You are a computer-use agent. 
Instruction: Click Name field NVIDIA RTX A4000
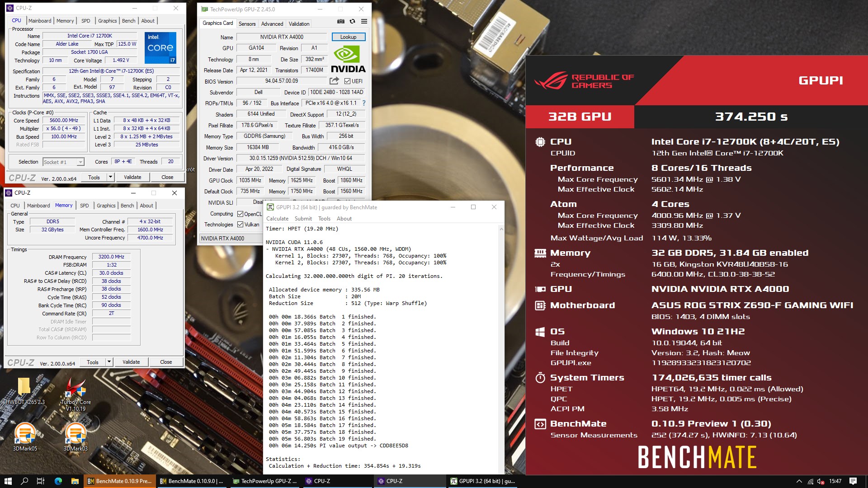click(x=282, y=37)
